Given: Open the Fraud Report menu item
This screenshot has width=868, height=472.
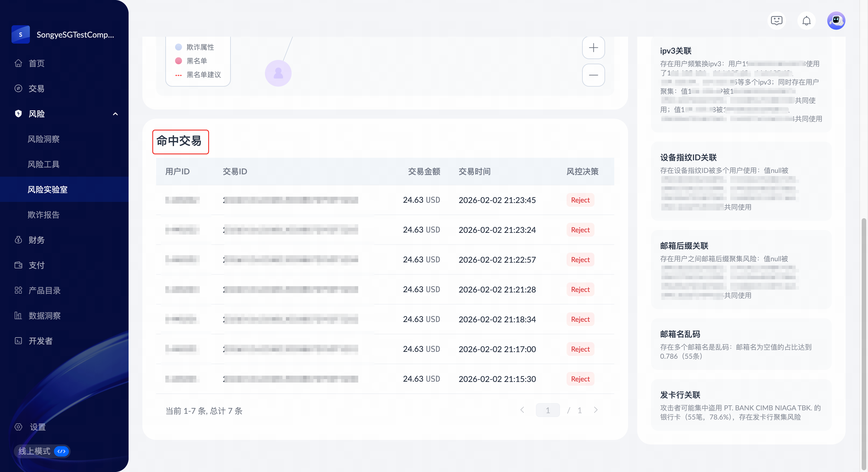Looking at the screenshot, I should [x=43, y=215].
